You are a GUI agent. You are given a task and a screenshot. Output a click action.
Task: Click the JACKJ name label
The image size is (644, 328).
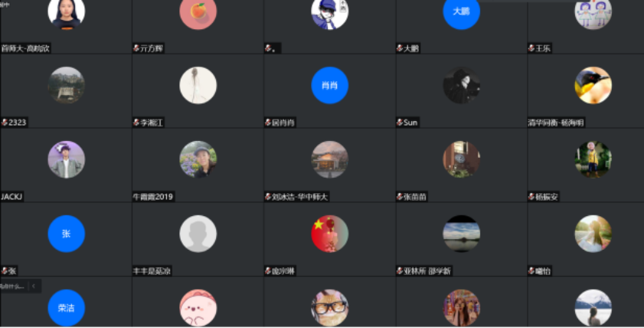pos(11,197)
